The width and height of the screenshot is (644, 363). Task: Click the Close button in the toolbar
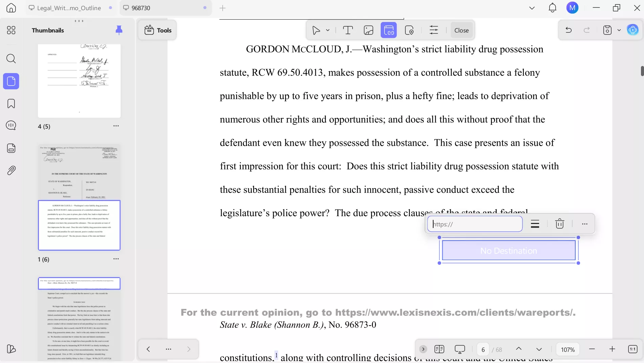(x=461, y=30)
